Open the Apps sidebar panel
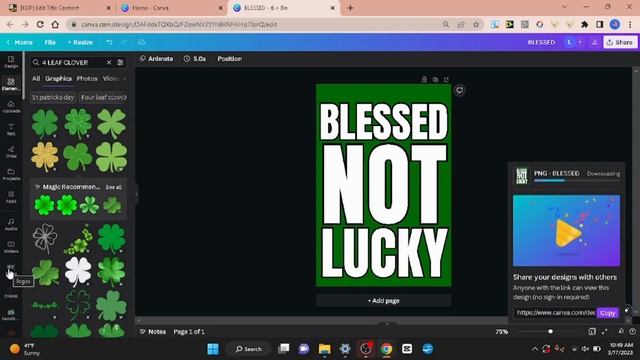Viewport: 640px width, 360px height. [x=11, y=197]
